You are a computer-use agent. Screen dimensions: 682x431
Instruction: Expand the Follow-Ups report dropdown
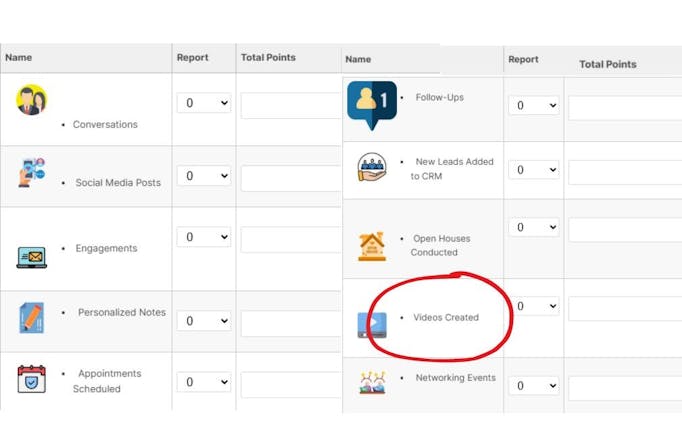click(534, 105)
